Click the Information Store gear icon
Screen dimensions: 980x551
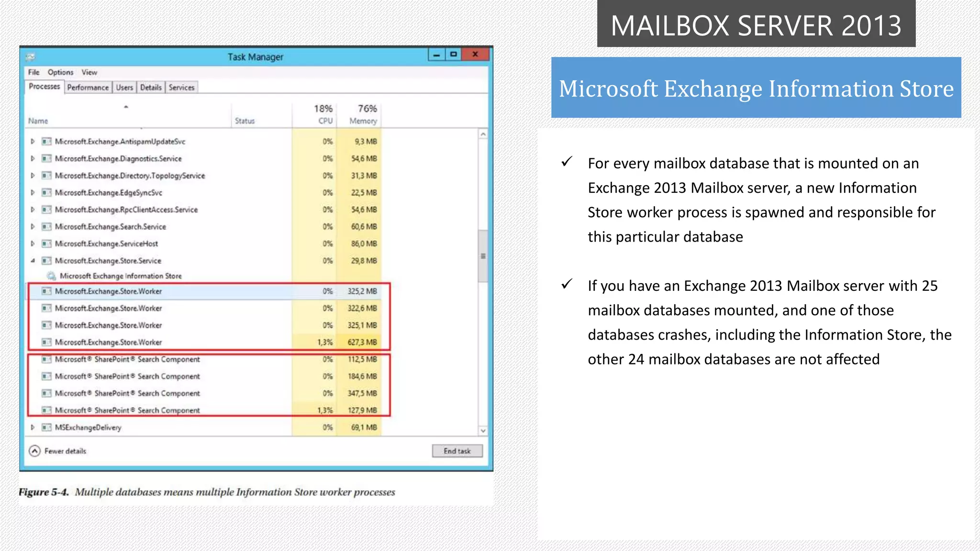(x=51, y=276)
